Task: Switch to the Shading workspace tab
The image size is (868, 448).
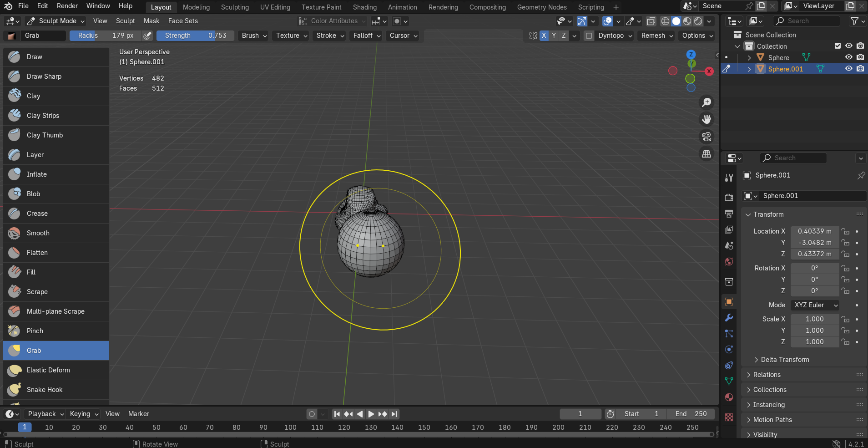Action: [x=364, y=7]
